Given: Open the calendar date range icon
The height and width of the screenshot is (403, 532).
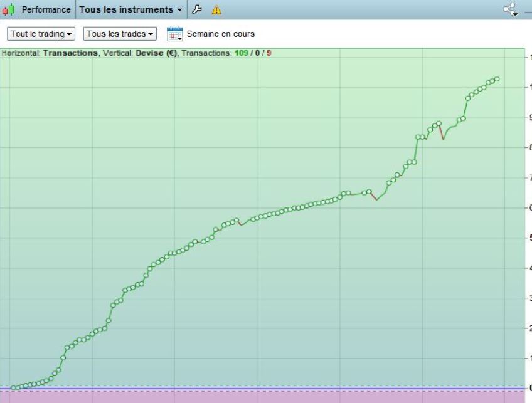Looking at the screenshot, I should tap(174, 34).
